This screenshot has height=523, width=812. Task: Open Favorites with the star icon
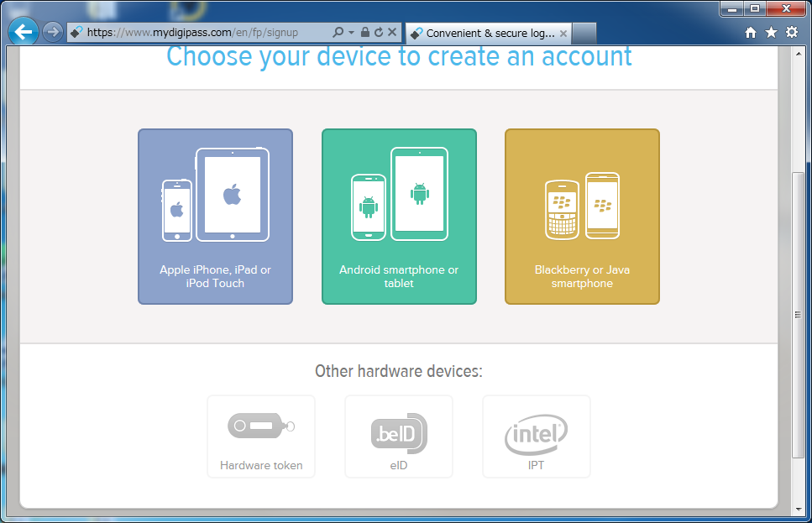click(771, 33)
